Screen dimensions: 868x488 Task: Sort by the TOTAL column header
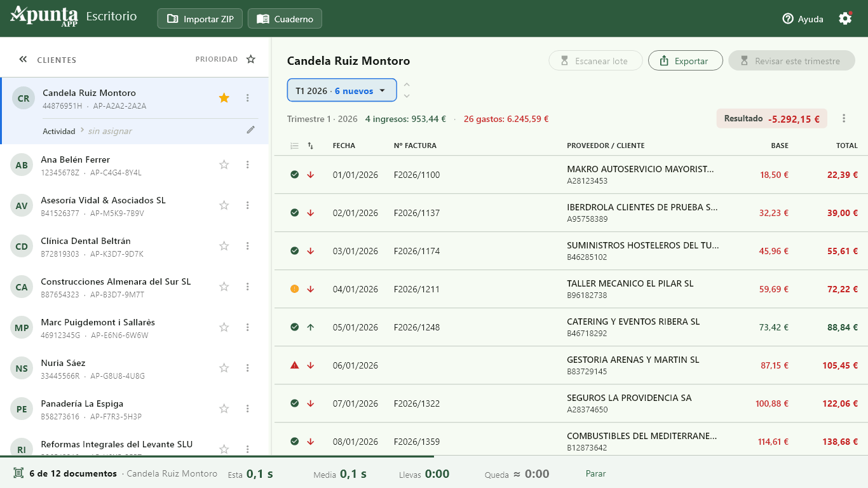pos(846,146)
